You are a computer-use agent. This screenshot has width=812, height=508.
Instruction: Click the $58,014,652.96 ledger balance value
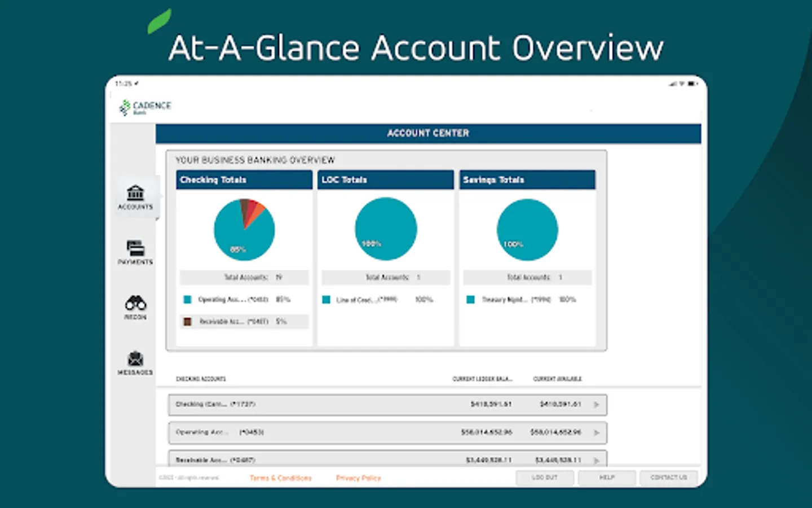[x=487, y=432]
